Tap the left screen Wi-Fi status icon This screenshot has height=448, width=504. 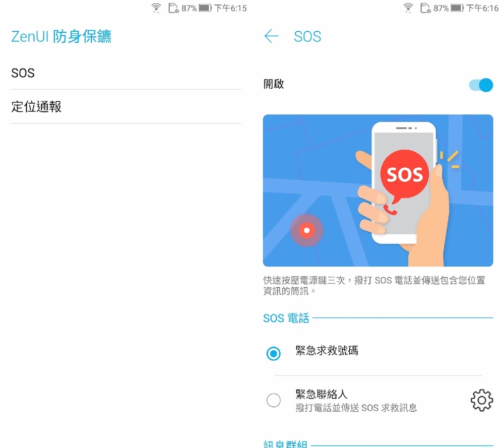pyautogui.click(x=156, y=8)
